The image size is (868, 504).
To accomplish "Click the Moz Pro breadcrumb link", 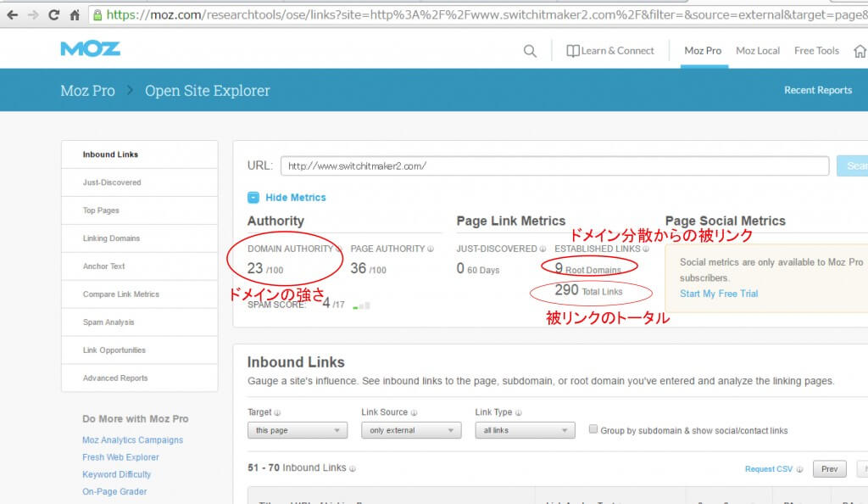I will tap(87, 90).
